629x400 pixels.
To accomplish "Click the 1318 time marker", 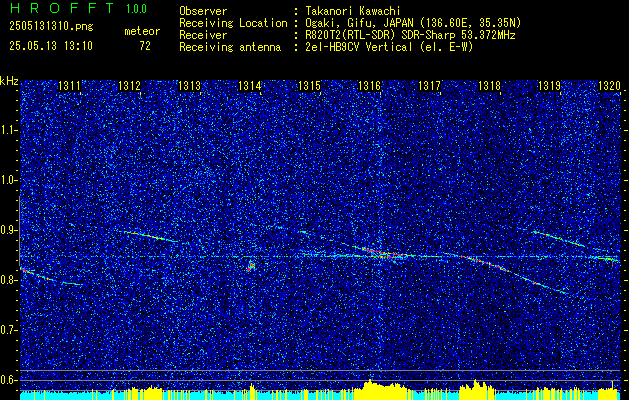I will tap(489, 85).
